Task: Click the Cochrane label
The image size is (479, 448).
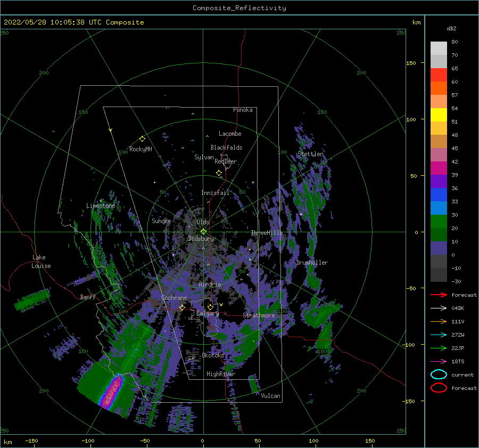Action: [x=174, y=298]
